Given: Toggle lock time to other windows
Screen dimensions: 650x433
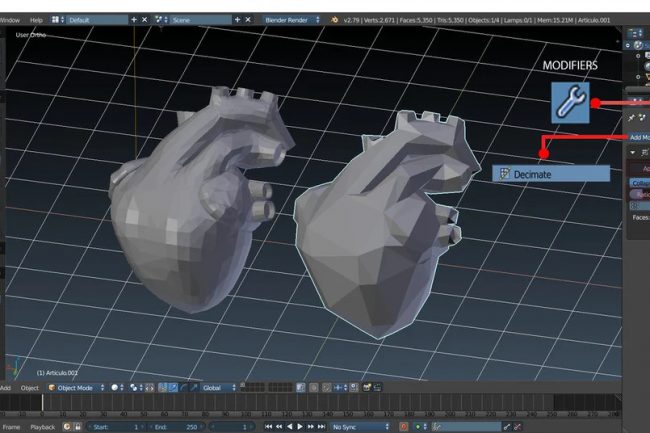Looking at the screenshot, I should click(78, 427).
